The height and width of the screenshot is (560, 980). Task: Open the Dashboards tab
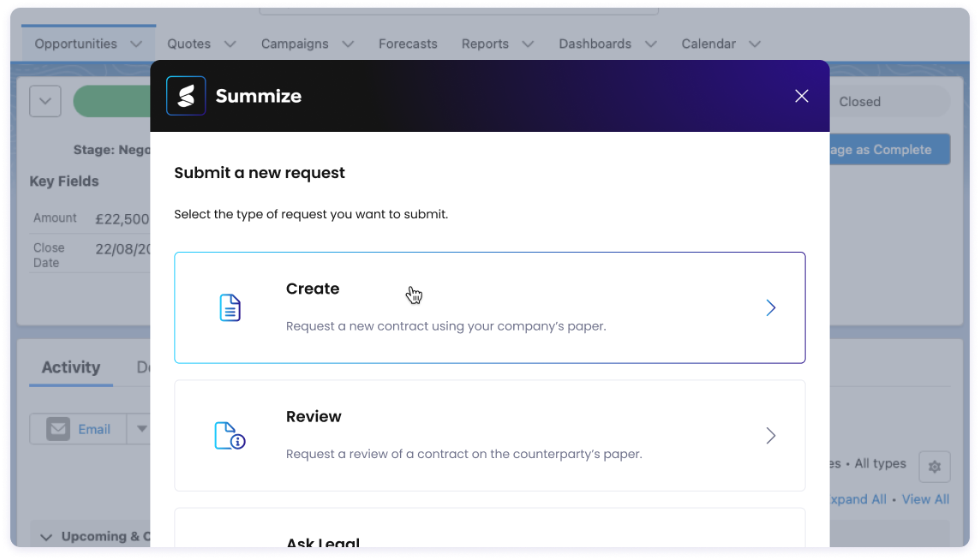(x=595, y=44)
